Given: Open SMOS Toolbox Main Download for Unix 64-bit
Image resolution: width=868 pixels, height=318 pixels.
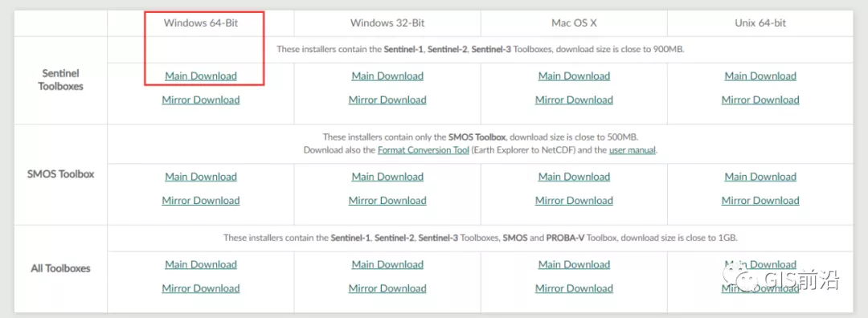Looking at the screenshot, I should click(x=760, y=177).
